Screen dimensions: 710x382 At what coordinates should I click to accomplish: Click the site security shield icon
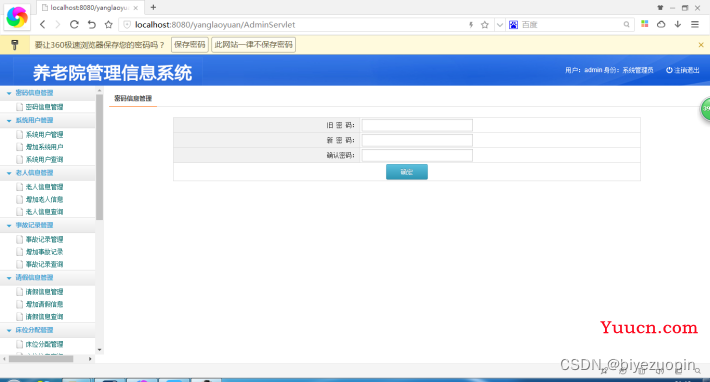pyautogui.click(x=127, y=25)
